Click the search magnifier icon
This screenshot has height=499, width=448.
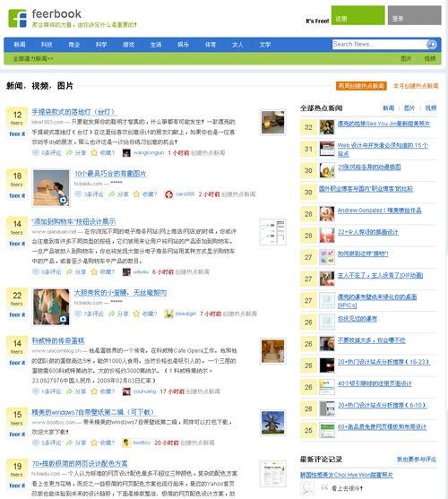click(432, 45)
